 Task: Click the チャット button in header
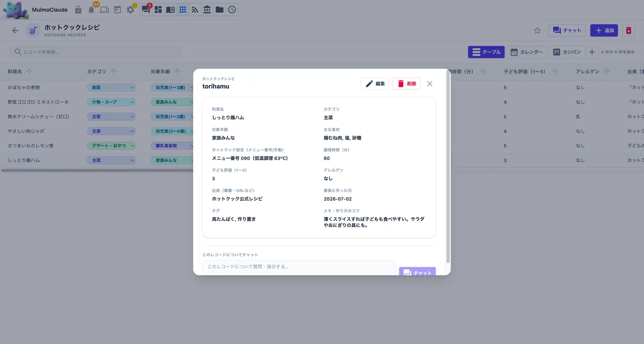pyautogui.click(x=567, y=31)
